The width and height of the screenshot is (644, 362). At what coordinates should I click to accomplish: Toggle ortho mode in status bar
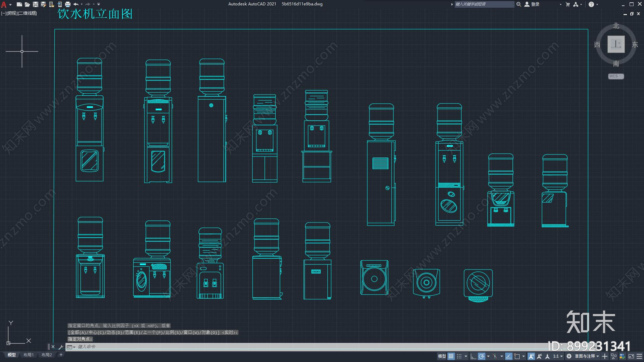[x=473, y=356]
